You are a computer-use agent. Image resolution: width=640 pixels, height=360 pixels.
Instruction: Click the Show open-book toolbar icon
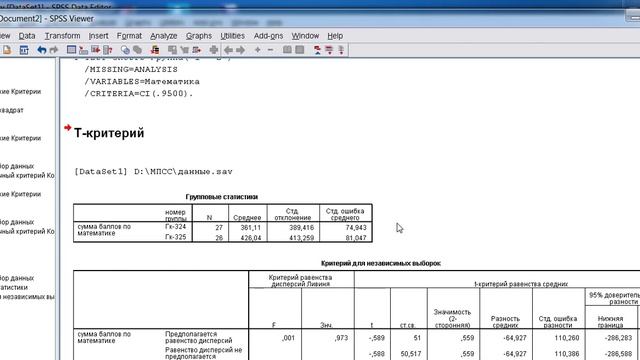tap(287, 50)
